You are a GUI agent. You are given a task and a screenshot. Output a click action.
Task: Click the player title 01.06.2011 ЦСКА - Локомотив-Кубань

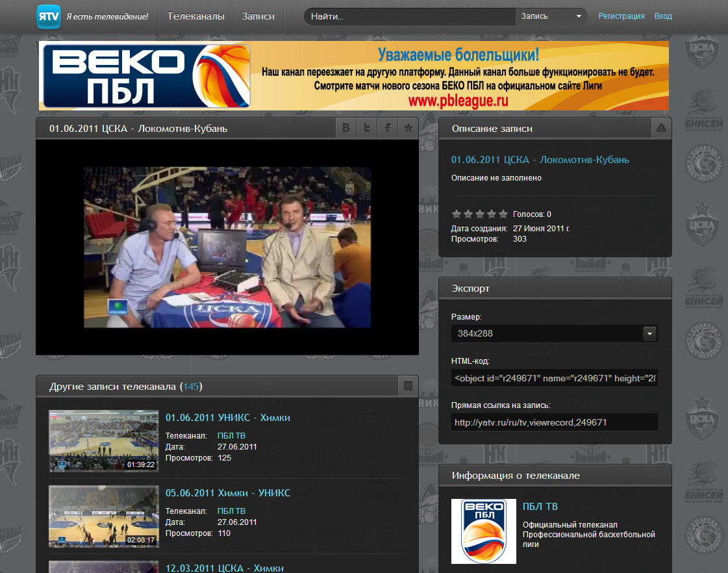pos(138,129)
